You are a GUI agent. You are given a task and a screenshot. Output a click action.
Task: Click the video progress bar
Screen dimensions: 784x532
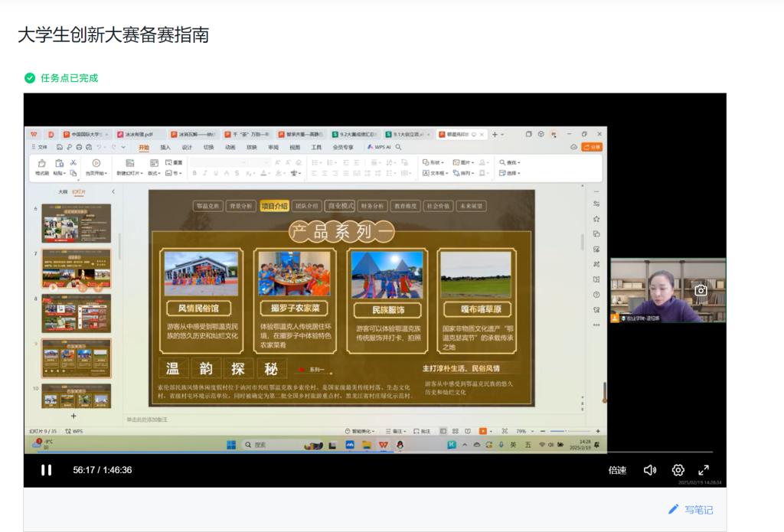[x=367, y=452]
